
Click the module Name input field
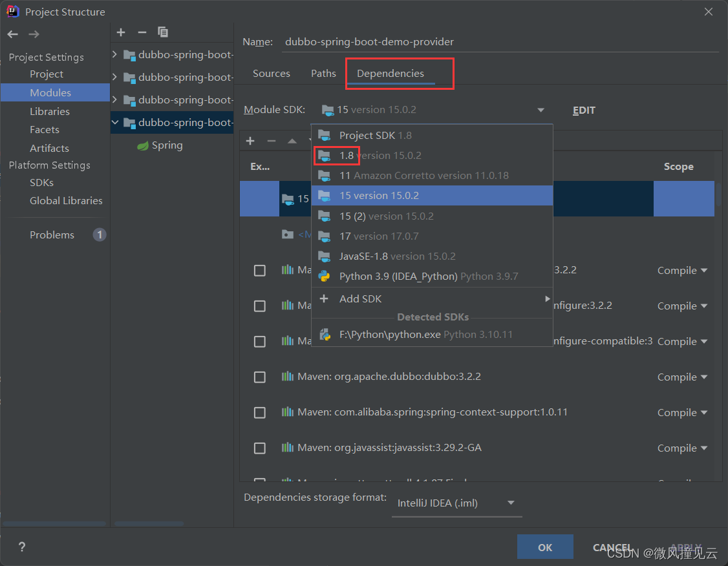pos(500,42)
